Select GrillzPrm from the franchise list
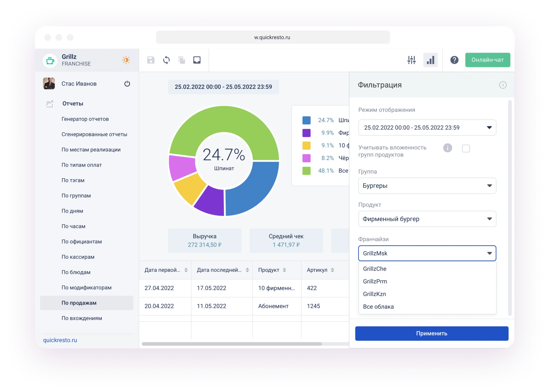Viewport: 550px width, 392px height. pyautogui.click(x=375, y=281)
